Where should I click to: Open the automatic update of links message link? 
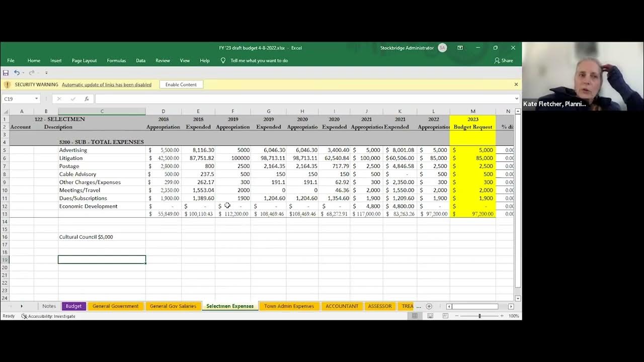coord(107,84)
